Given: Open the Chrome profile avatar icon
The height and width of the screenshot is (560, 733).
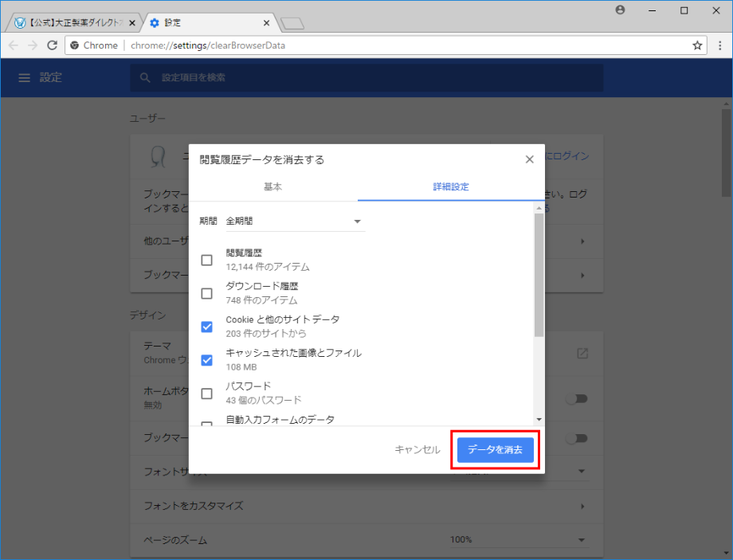Looking at the screenshot, I should pos(621,10).
